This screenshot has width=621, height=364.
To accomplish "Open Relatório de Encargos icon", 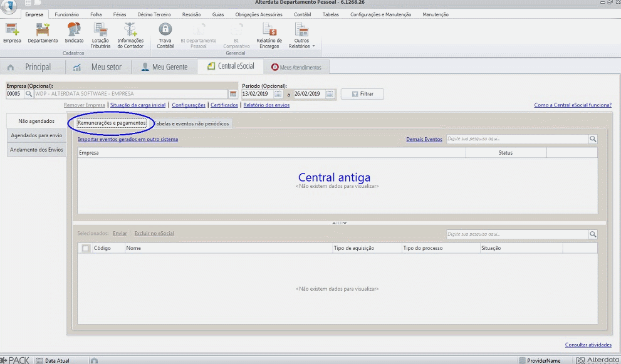I will coord(269,36).
